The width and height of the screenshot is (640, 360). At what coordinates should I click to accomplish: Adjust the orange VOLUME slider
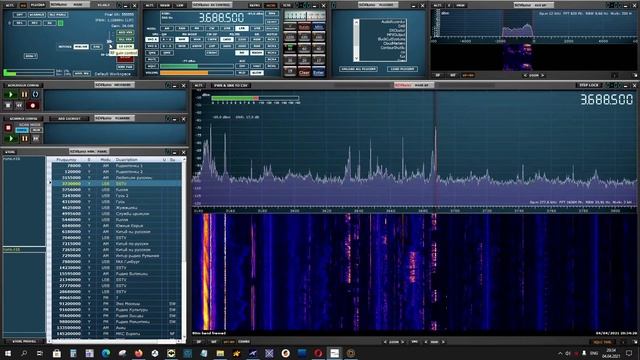[197, 73]
